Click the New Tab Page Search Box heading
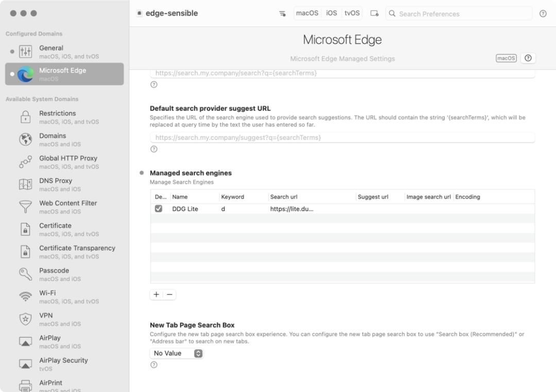The width and height of the screenshot is (556, 392). tap(192, 325)
